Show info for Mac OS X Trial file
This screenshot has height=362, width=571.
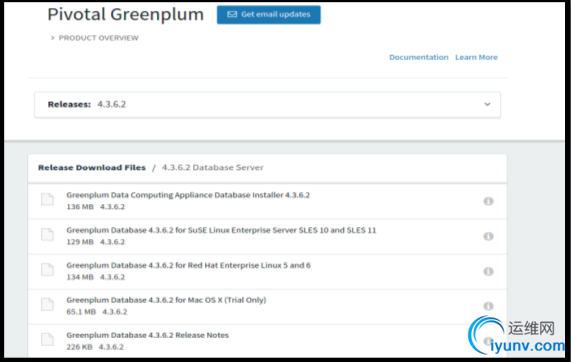[x=488, y=306]
